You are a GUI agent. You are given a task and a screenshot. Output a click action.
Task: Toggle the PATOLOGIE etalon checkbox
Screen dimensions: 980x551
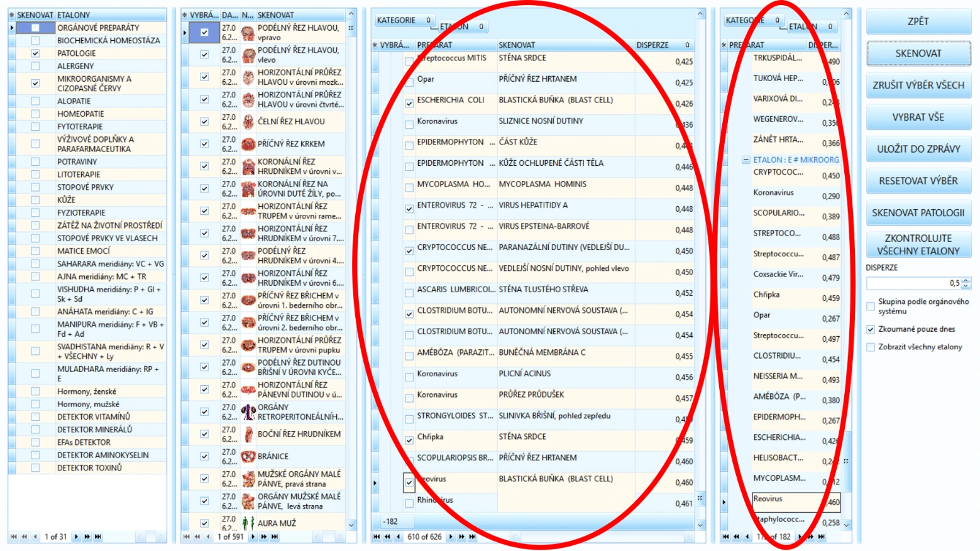[x=35, y=53]
